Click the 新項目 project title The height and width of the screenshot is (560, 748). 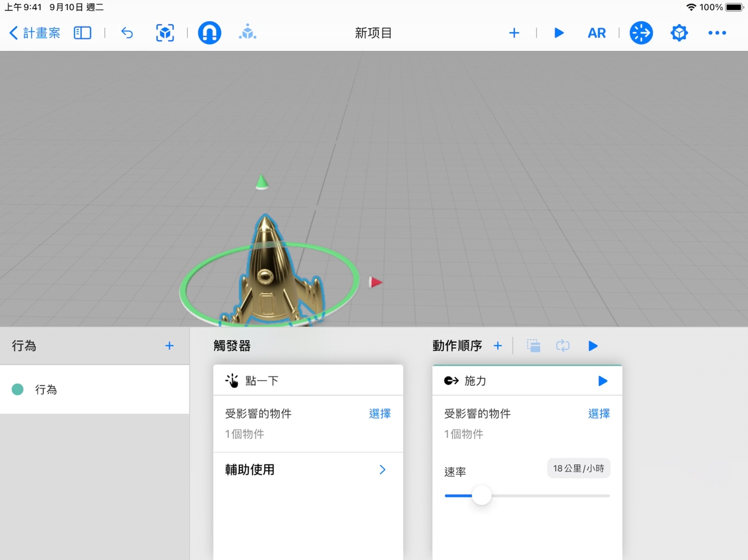point(373,33)
